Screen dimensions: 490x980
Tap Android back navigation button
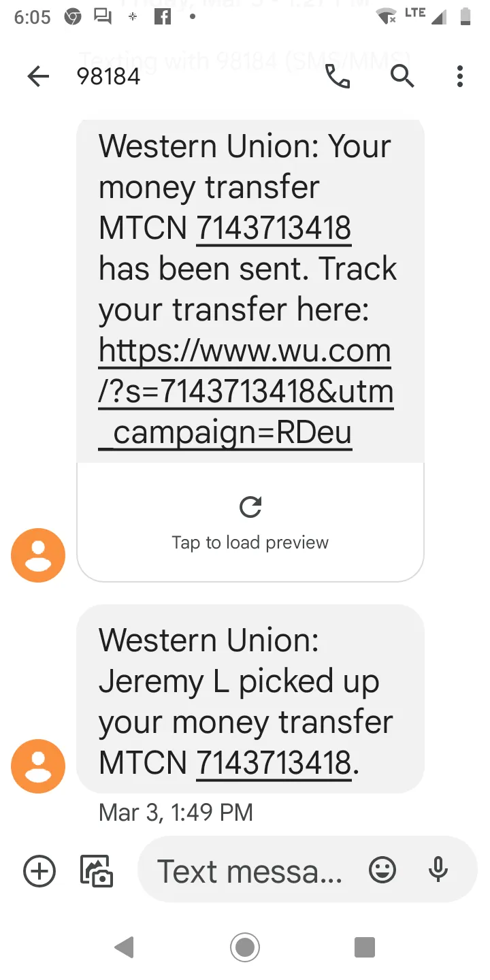point(125,947)
